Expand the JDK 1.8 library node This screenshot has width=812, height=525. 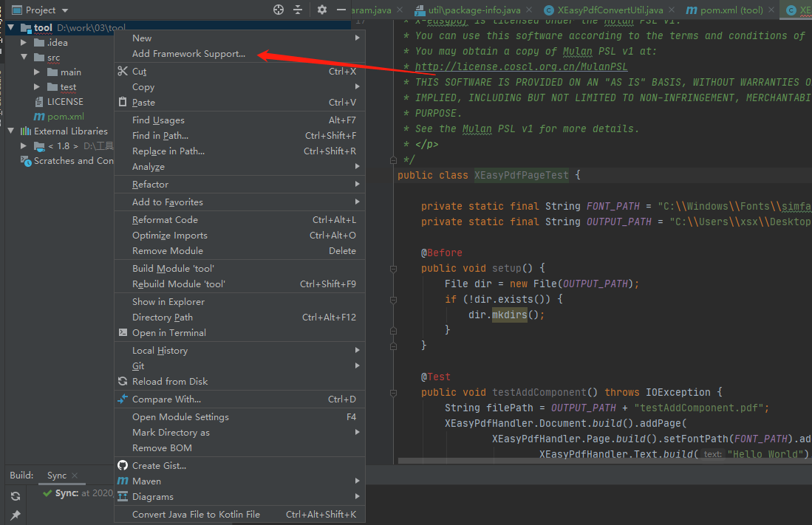[x=24, y=146]
